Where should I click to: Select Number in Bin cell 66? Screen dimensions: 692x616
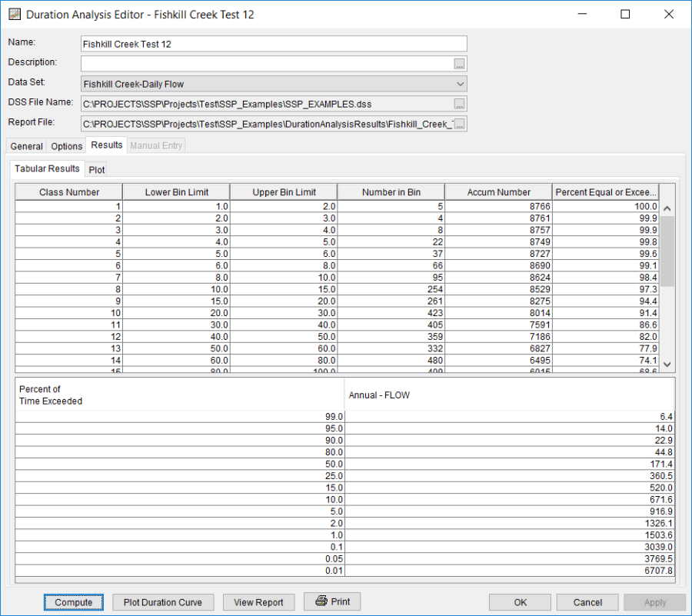(391, 265)
